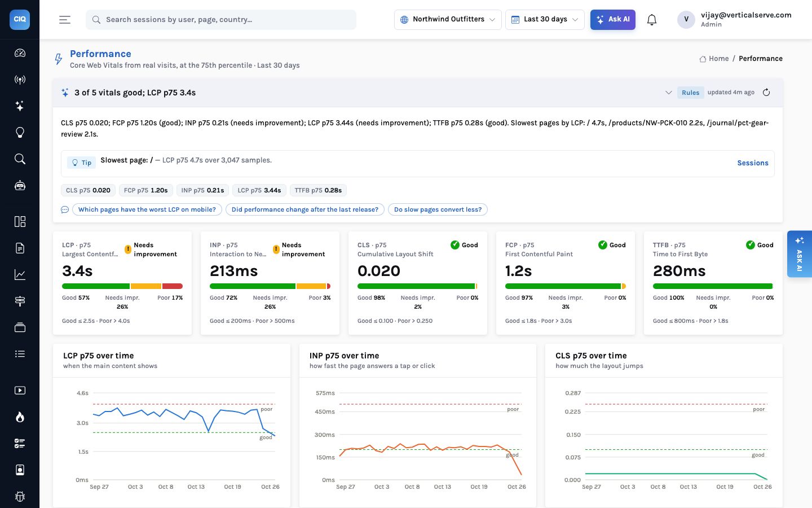Ask whether slow pages convert less
Screen dimensions: 812x508
pos(438,209)
